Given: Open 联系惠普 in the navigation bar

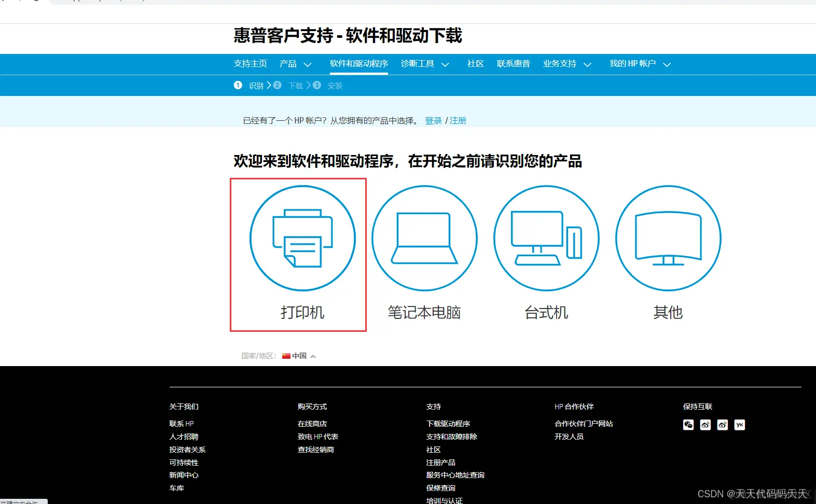Looking at the screenshot, I should (x=513, y=64).
